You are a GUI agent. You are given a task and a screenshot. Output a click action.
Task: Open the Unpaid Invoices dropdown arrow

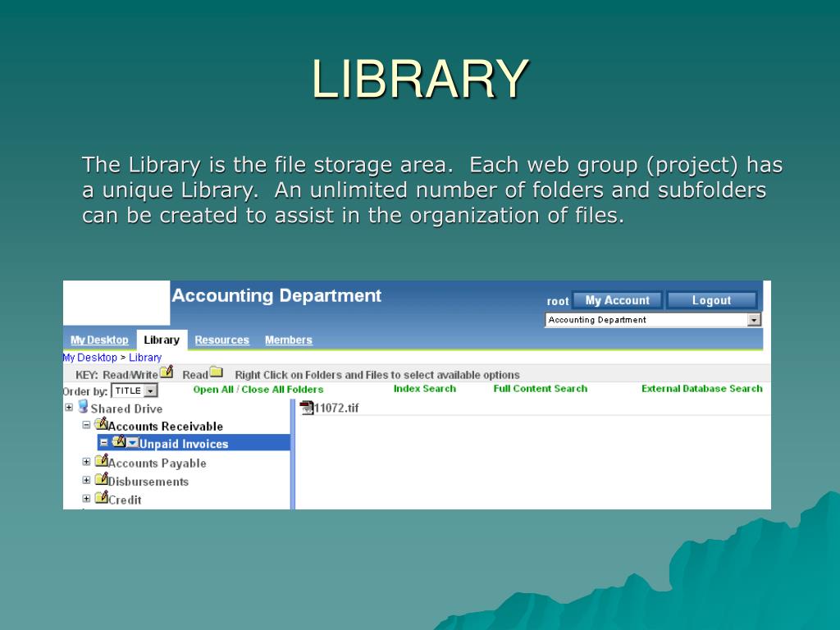point(132,443)
